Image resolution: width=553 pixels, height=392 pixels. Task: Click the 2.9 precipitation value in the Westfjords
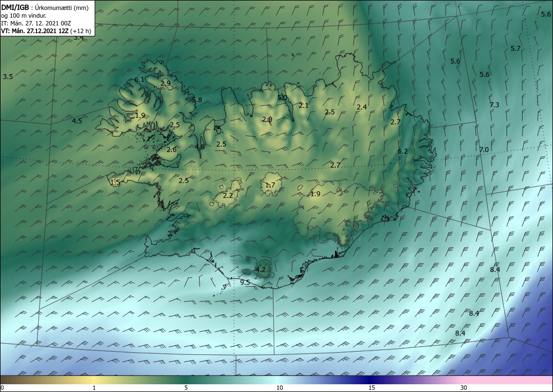coord(165,83)
